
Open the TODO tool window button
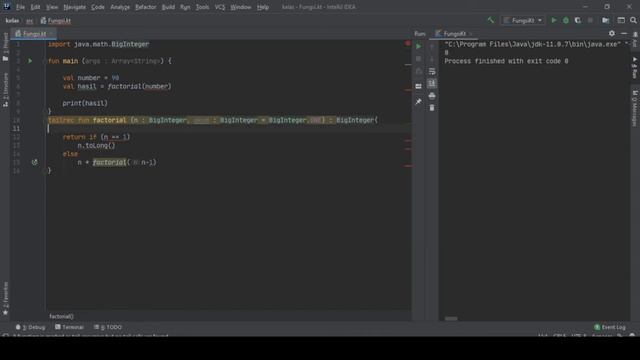(108, 327)
